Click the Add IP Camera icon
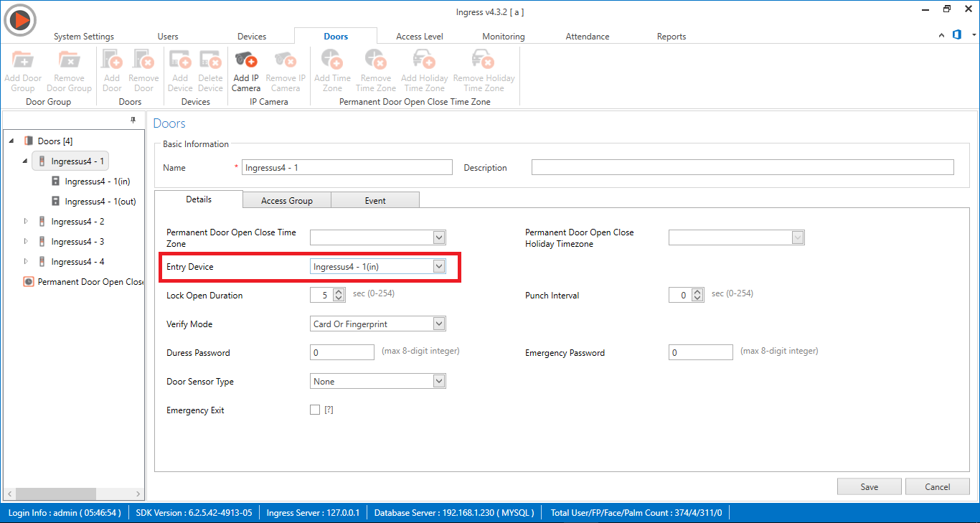Viewport: 980px width, 523px height. (x=246, y=60)
